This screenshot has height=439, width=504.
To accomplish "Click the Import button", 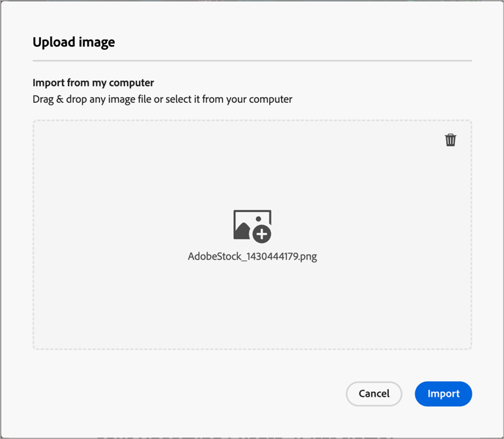I will (443, 394).
